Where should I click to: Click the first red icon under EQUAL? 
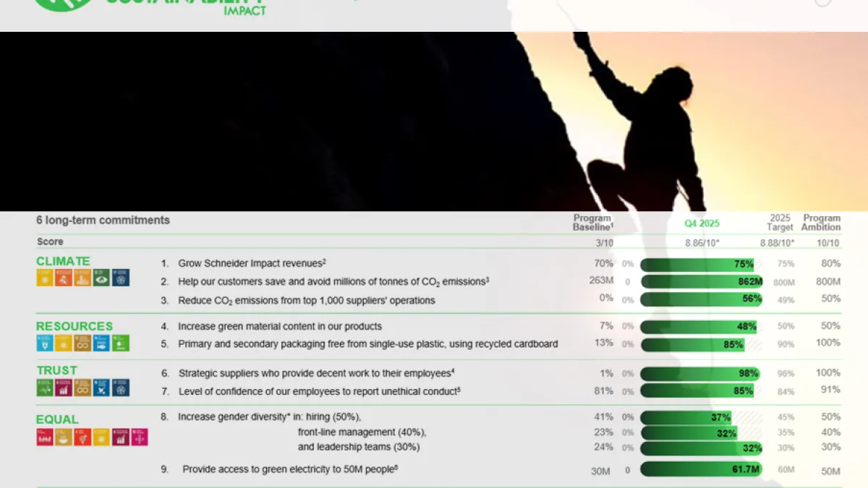pos(45,437)
